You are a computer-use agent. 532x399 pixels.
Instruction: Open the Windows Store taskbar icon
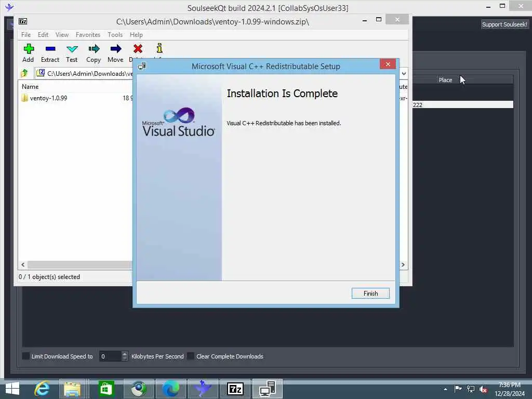tap(106, 389)
